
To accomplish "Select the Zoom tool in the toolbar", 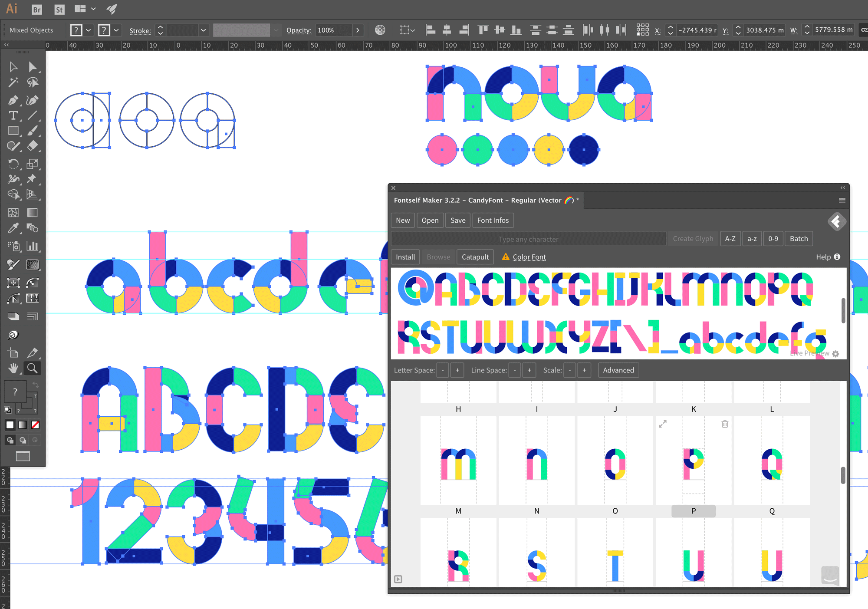I will (32, 368).
